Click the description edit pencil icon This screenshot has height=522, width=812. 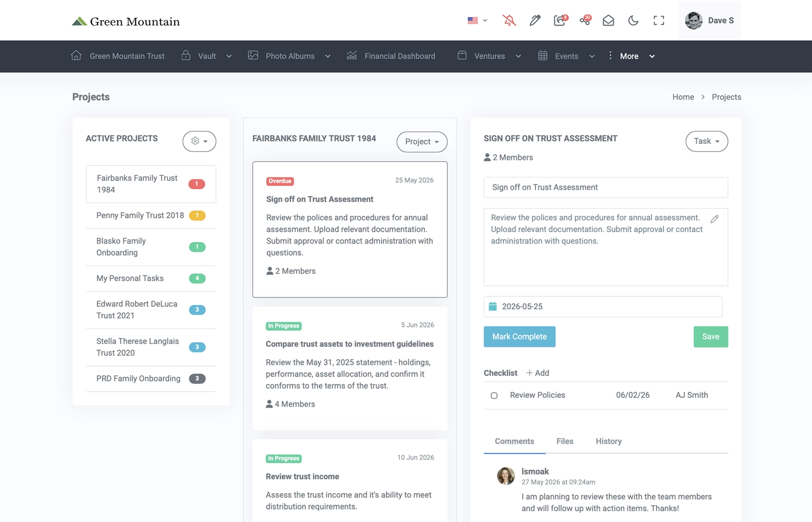coord(715,219)
